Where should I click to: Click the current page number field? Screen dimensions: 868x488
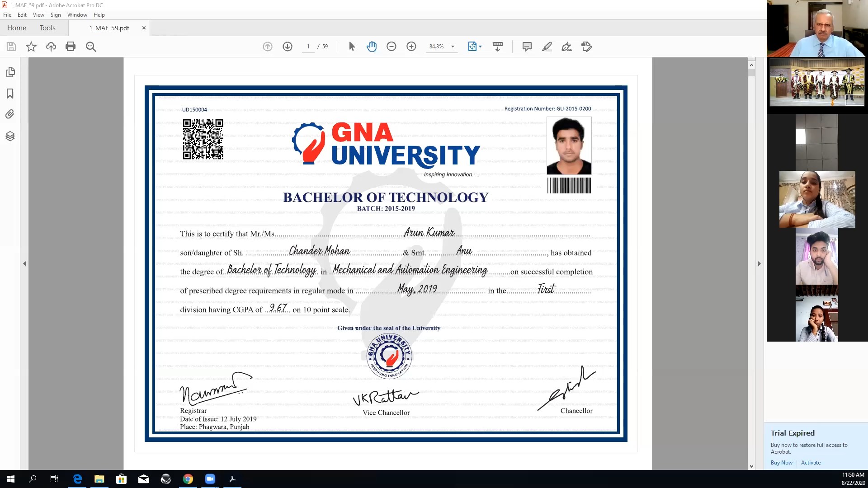coord(308,47)
